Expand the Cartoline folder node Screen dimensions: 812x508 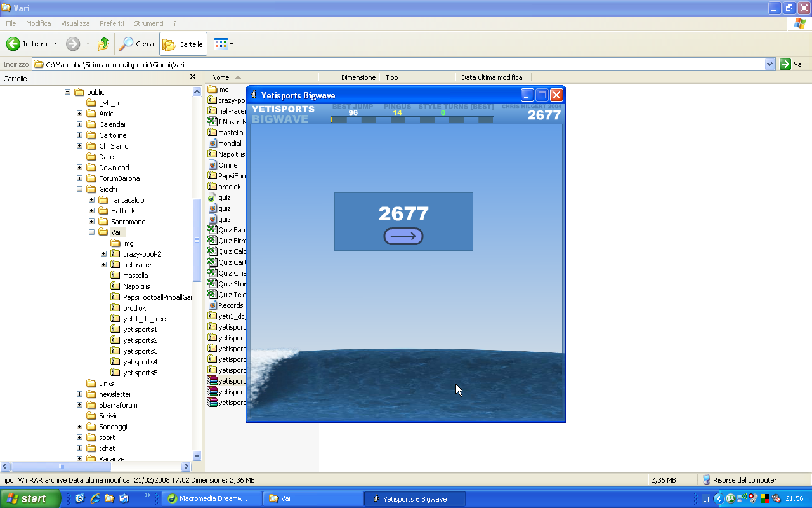tap(79, 135)
